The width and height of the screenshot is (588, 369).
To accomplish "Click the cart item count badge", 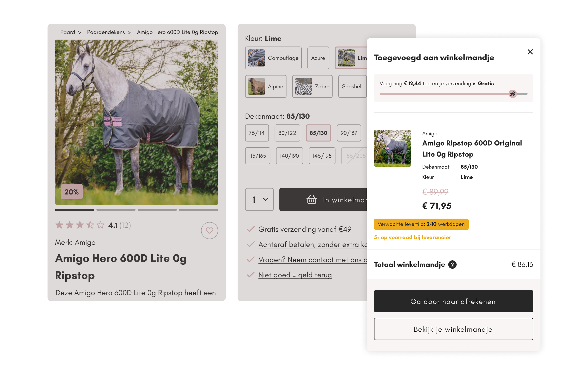I will coord(452,265).
